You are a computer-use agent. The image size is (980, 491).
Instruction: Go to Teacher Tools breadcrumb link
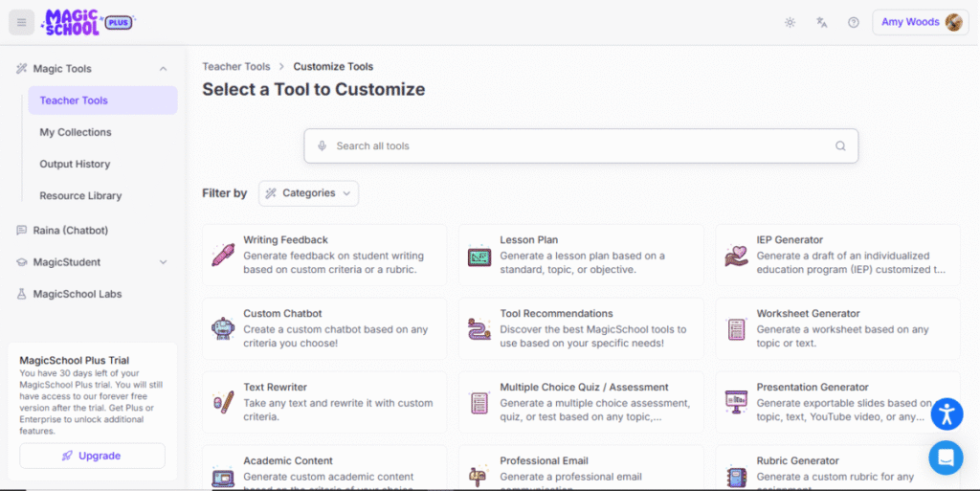tap(235, 67)
